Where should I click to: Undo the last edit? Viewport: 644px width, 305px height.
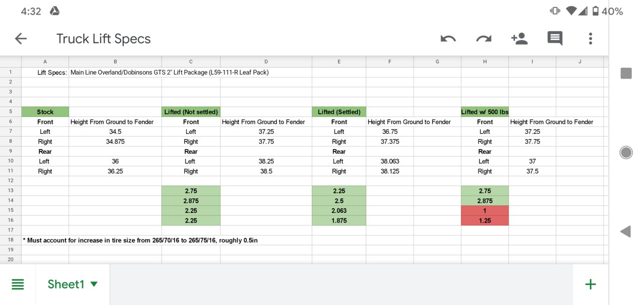(448, 39)
